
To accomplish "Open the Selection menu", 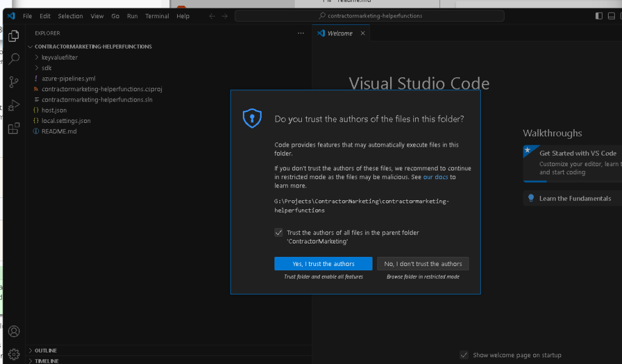I will point(70,16).
